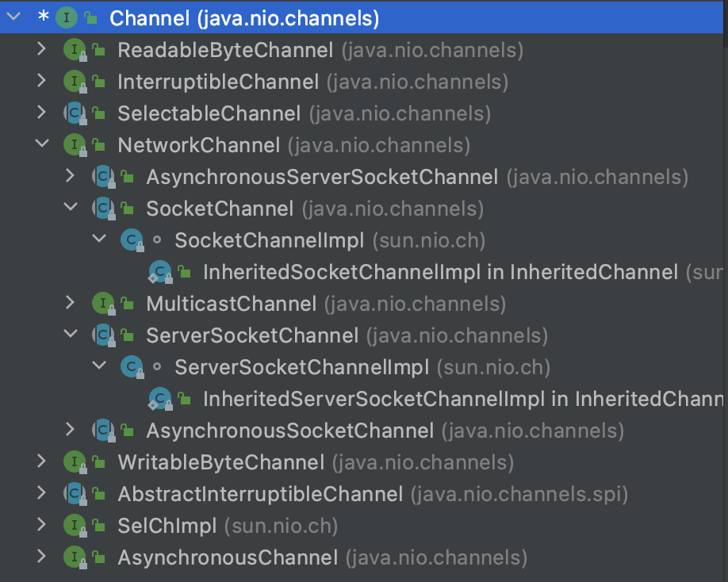Viewport: 728px width, 582px height.
Task: Click the class icon beside InheritedServerSocketChannelImpl
Action: click(160, 399)
